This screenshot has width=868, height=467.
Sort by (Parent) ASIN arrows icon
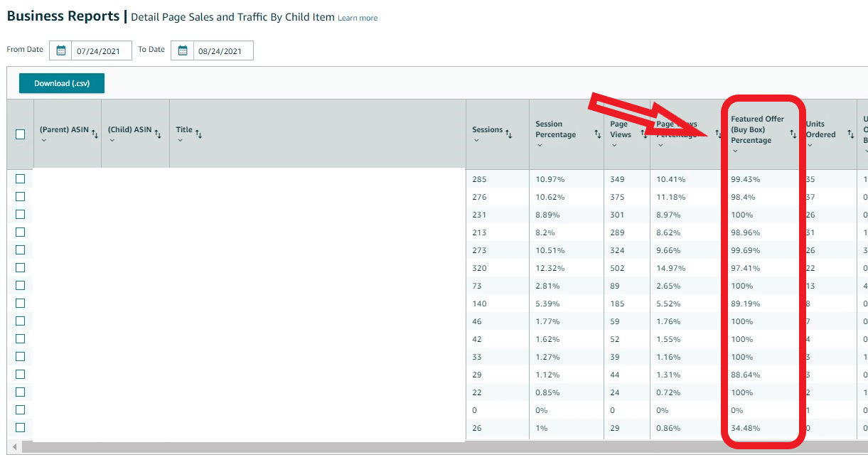(x=95, y=134)
